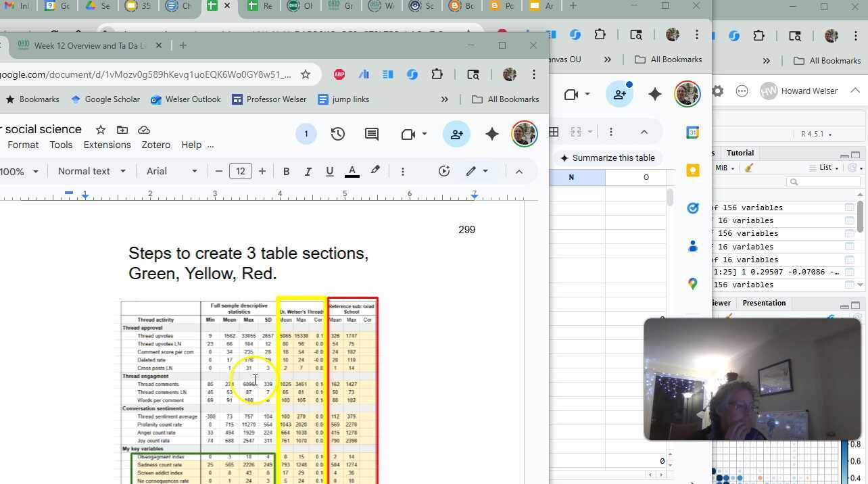
Task: Open Sheets more options three dots
Action: (x=610, y=132)
